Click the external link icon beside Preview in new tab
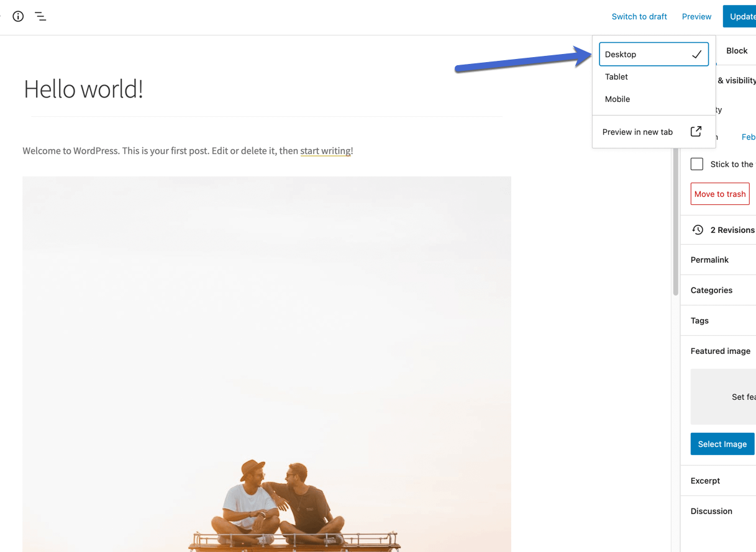Viewport: 756px width, 552px height. tap(695, 132)
